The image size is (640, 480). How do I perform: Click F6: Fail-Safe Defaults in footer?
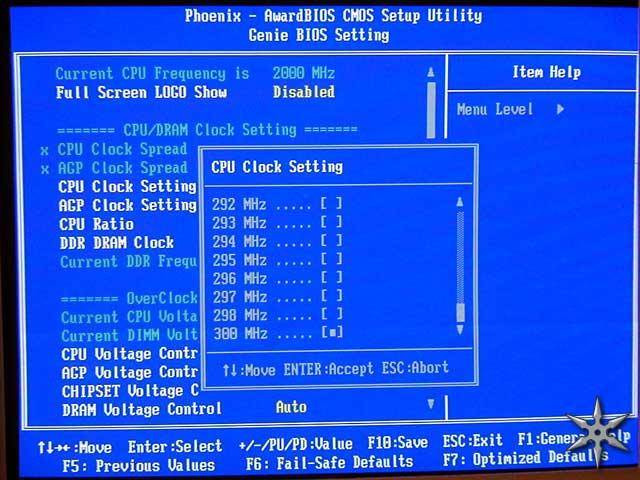[x=329, y=463]
